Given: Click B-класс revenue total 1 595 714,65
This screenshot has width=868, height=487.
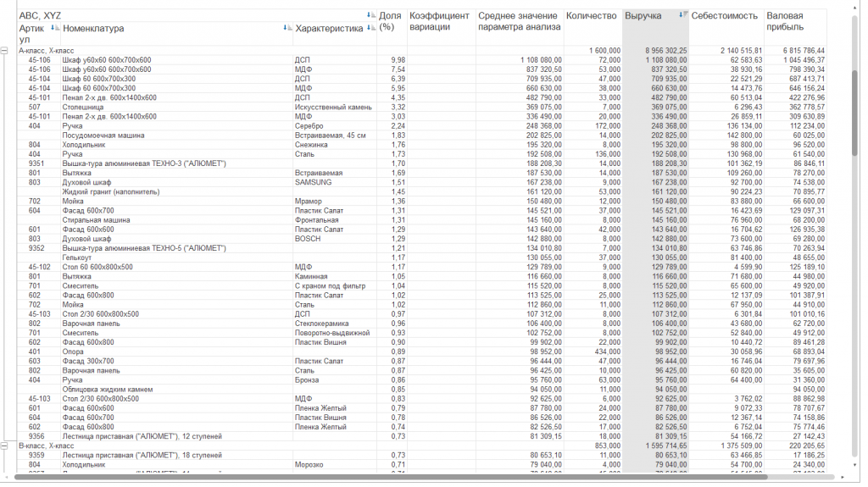Looking at the screenshot, I should pyautogui.click(x=666, y=445).
